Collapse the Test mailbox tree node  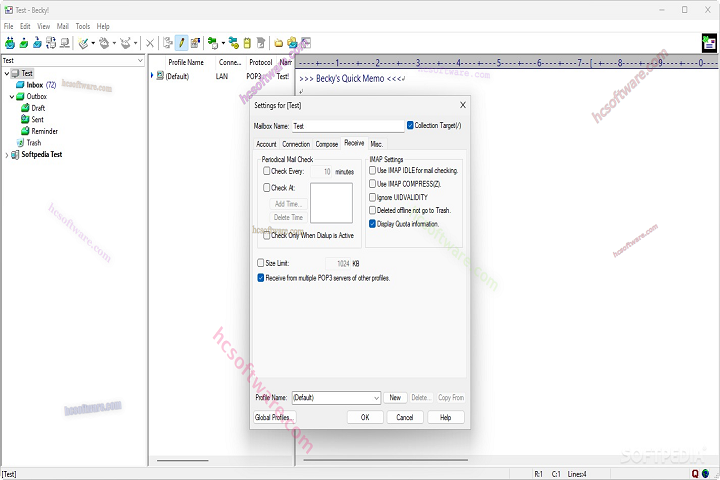click(x=6, y=73)
